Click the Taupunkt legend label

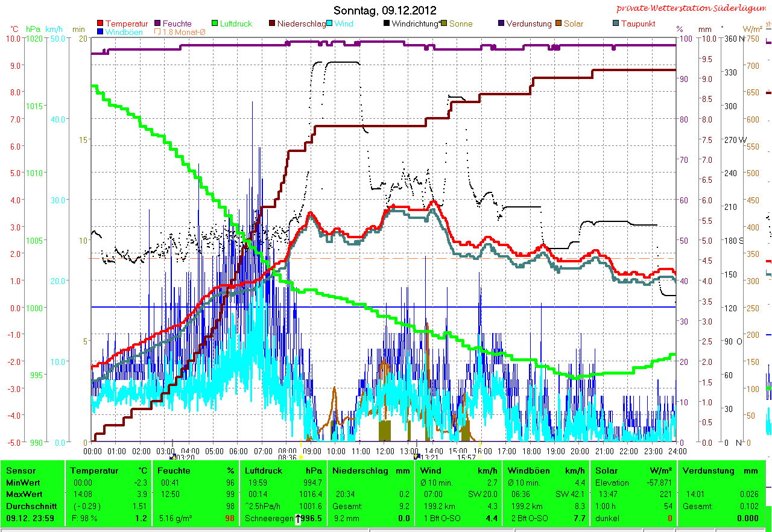click(x=638, y=24)
